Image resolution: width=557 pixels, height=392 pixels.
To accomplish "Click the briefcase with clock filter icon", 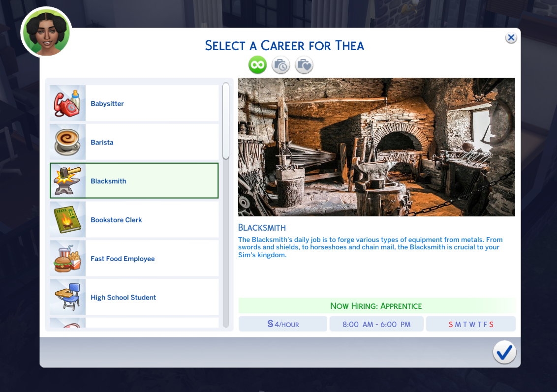I will click(280, 64).
